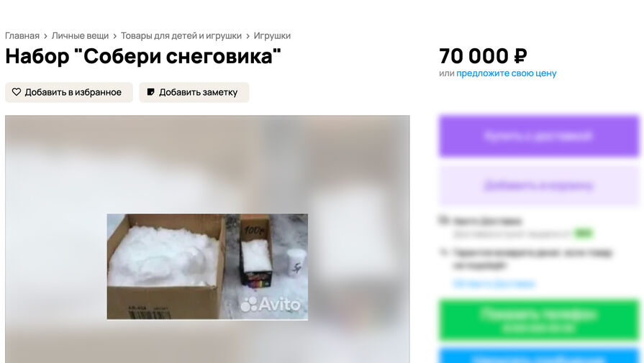Open the snow box listing photo
644x363 pixels.
coord(207,267)
